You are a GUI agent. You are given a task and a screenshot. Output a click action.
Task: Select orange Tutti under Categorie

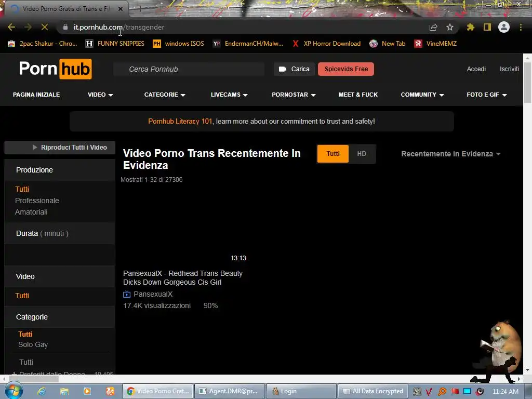coord(25,334)
